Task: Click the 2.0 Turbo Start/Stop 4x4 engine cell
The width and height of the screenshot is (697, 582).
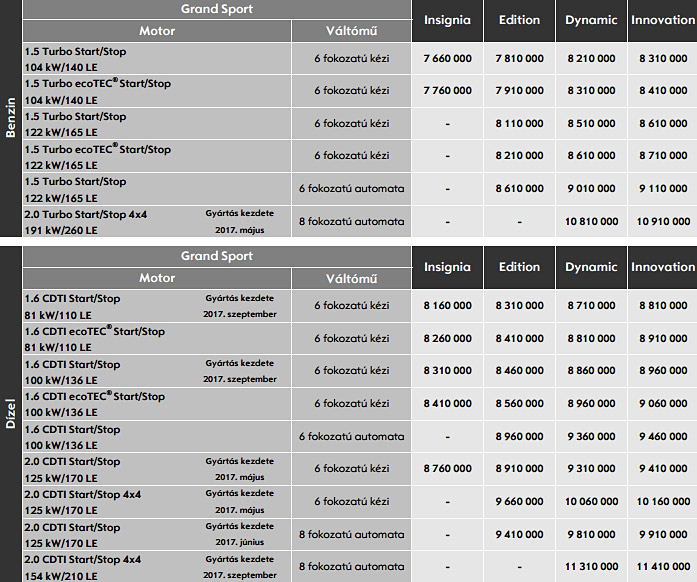Action: tap(157, 221)
